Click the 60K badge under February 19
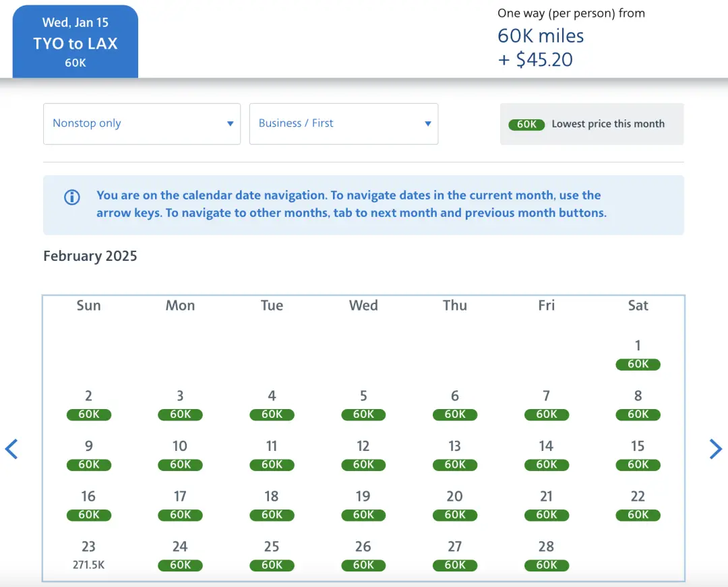 coord(363,515)
